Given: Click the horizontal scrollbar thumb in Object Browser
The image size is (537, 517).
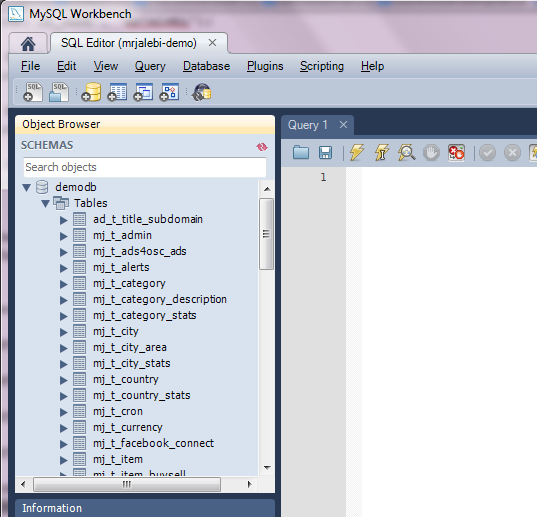Looking at the screenshot, I should 127,484.
